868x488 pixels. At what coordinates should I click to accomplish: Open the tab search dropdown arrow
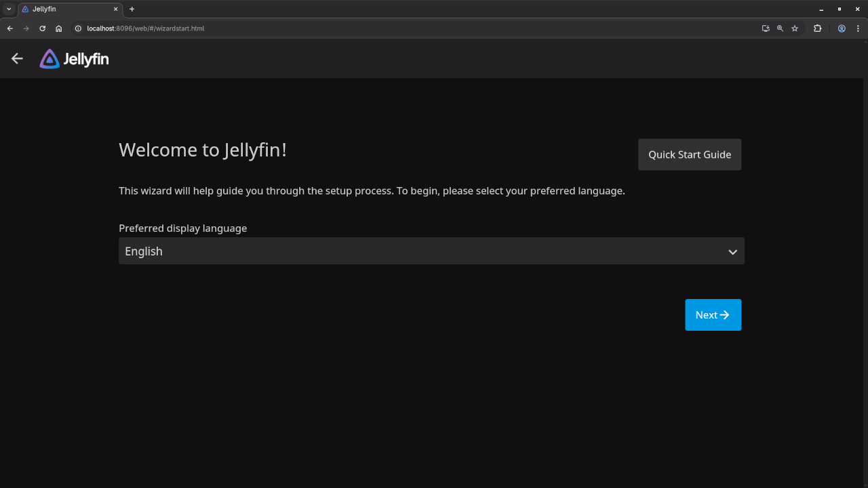(x=9, y=9)
